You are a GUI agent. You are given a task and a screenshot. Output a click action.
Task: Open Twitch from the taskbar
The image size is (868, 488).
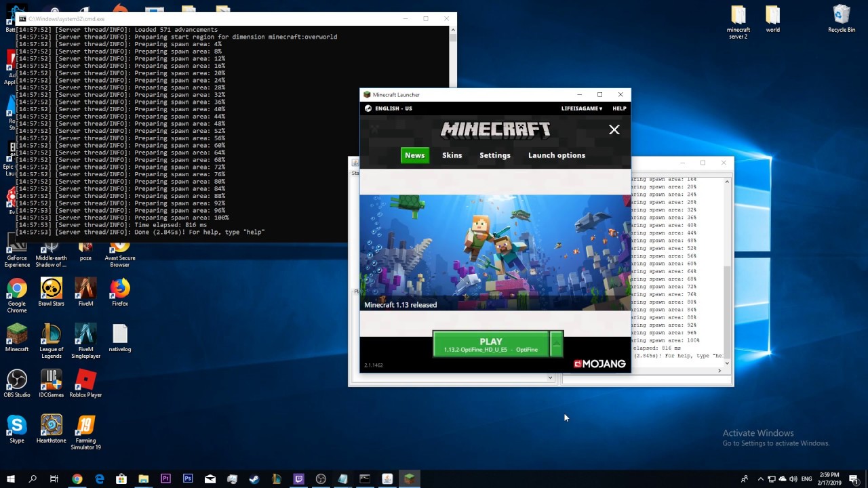(298, 479)
